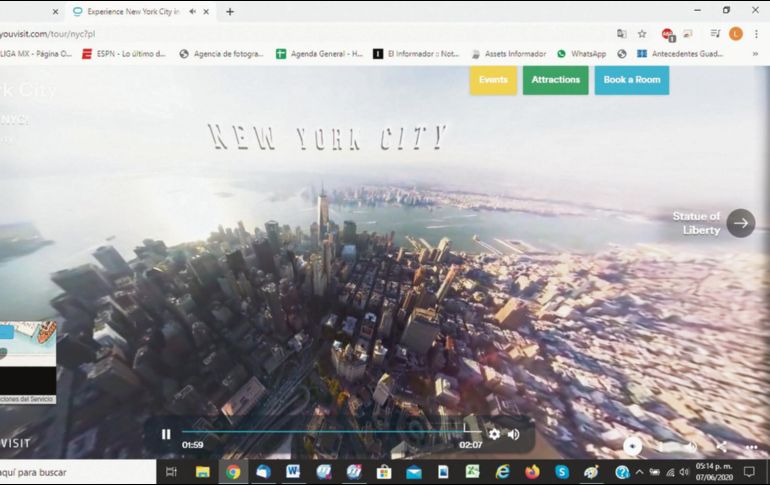Open Word from the taskbar
Image resolution: width=770 pixels, height=485 pixels.
point(293,472)
